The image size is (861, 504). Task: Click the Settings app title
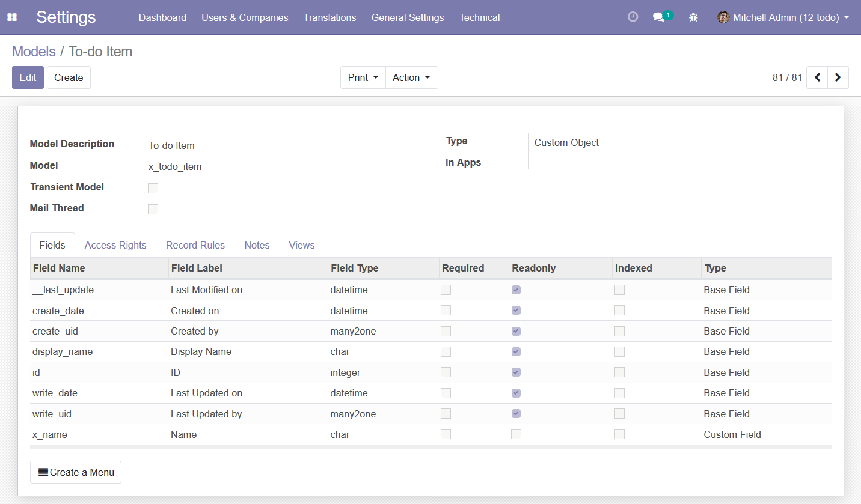pyautogui.click(x=66, y=17)
